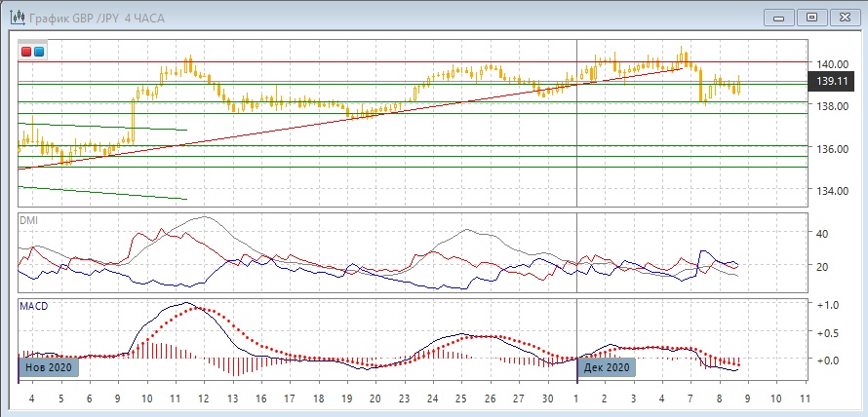Minimize the GBP/JPY chart window
868x417 pixels.
(777, 17)
